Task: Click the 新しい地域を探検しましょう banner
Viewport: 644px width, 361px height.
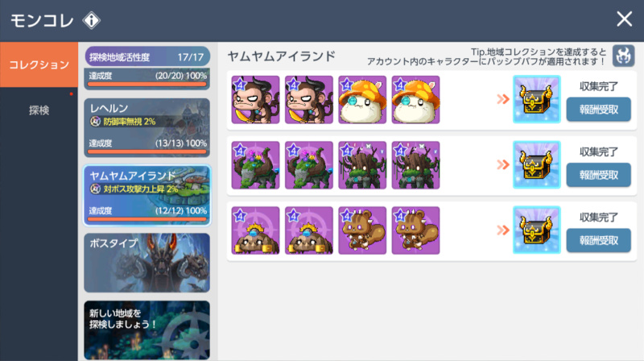Action: coord(147,330)
